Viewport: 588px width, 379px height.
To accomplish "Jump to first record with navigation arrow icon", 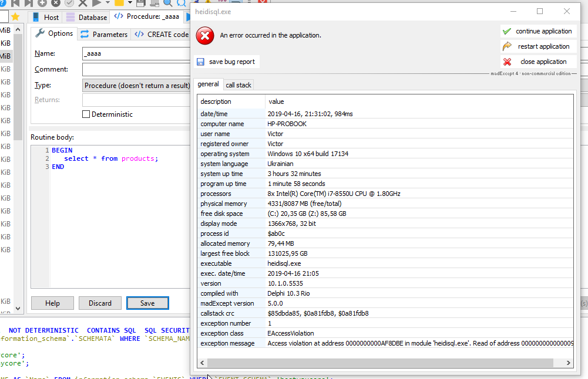I will (x=15, y=5).
